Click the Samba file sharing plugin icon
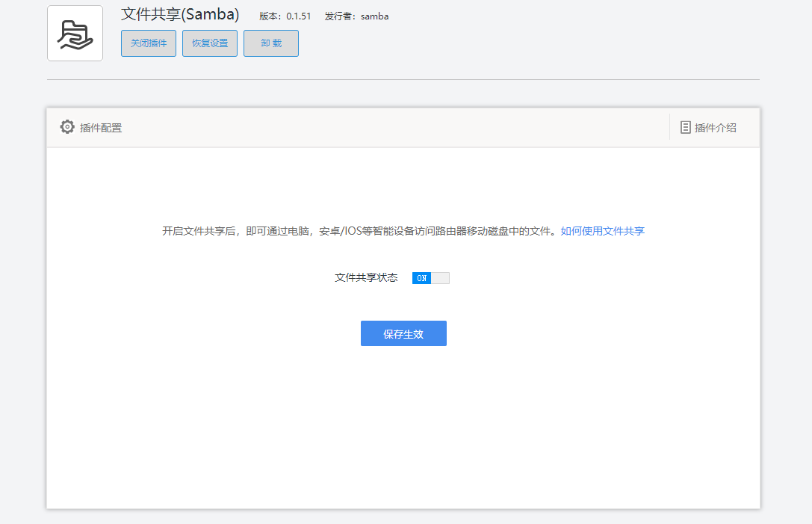The height and width of the screenshot is (524, 812). [x=75, y=33]
